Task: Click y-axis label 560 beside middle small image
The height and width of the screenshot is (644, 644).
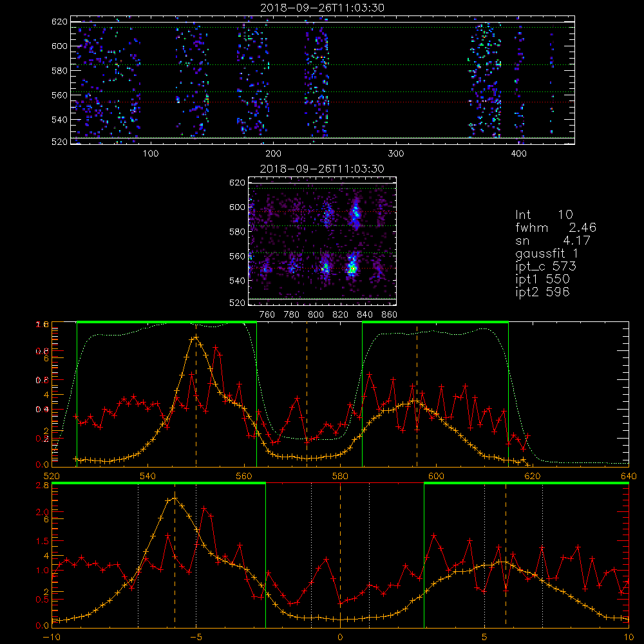Action: coord(237,256)
